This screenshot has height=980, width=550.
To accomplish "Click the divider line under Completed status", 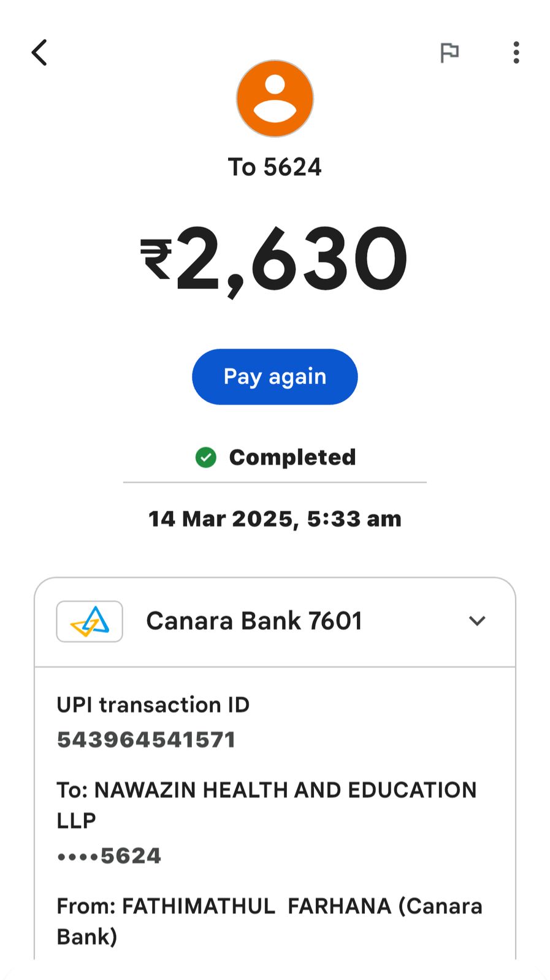I will tap(275, 482).
